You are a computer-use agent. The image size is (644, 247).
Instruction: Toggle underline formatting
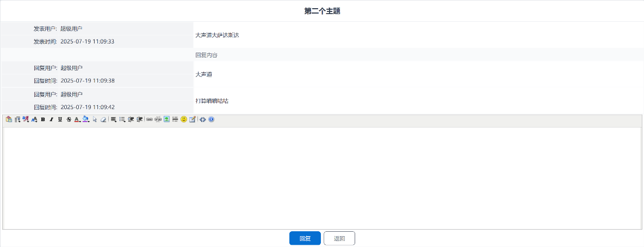click(x=60, y=119)
